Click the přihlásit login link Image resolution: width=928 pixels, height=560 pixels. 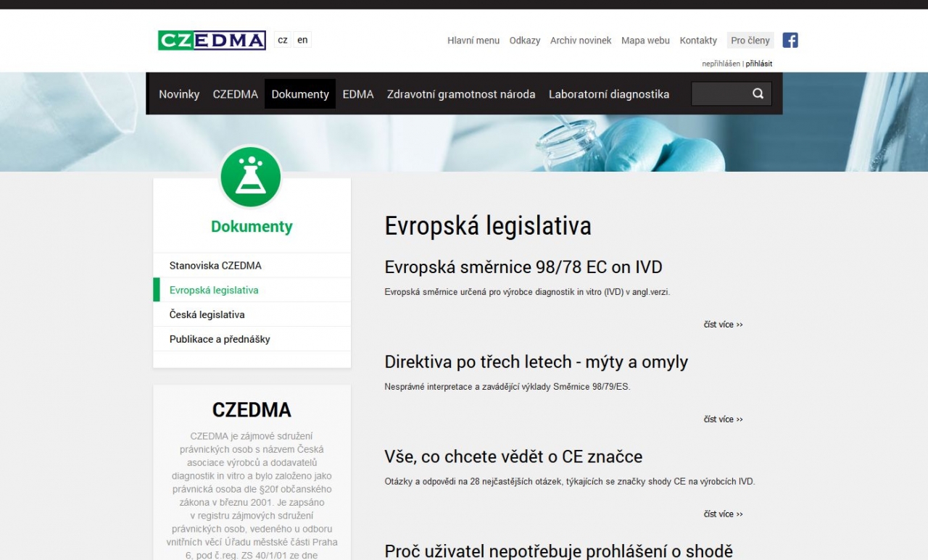(x=759, y=64)
